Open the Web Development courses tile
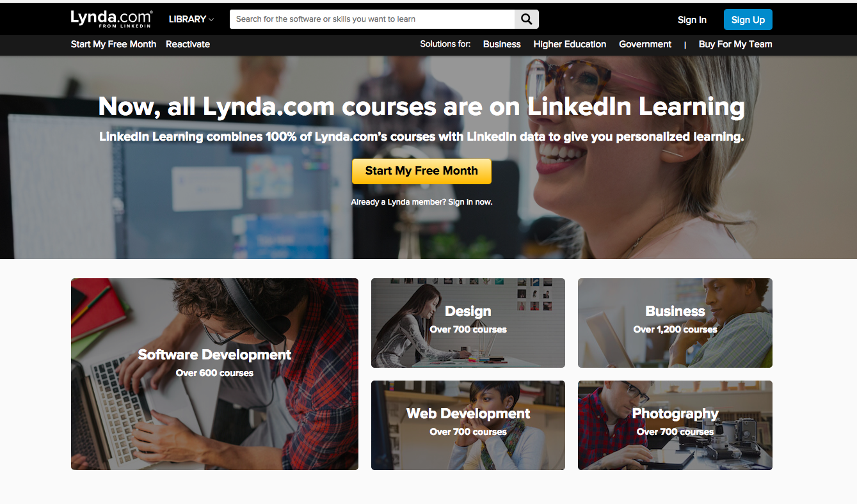 468,425
